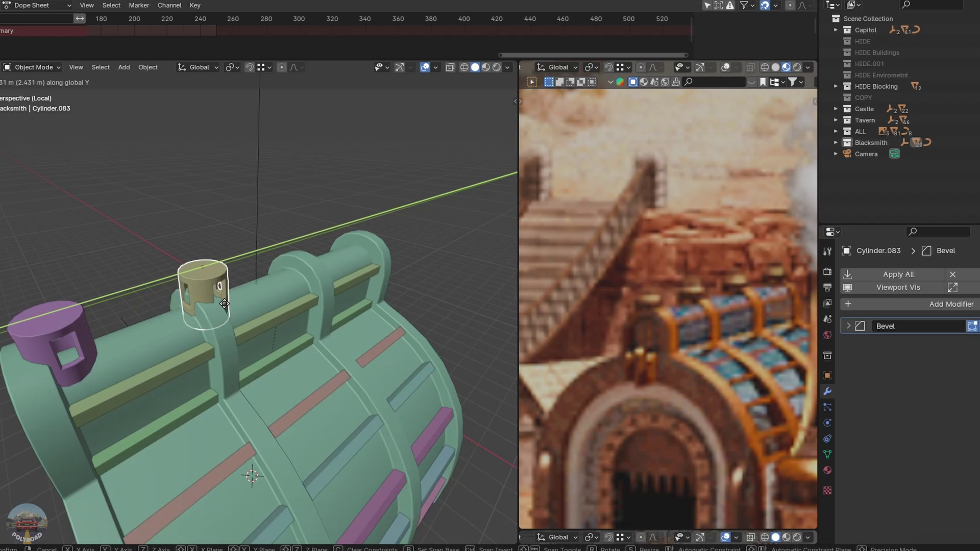Open the Object properties tab (orange square)

pyautogui.click(x=827, y=375)
